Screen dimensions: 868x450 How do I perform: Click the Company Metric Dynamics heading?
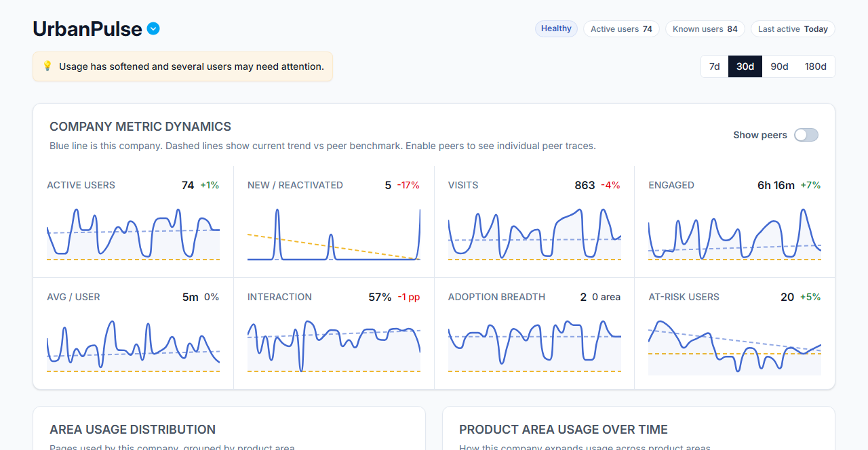140,127
